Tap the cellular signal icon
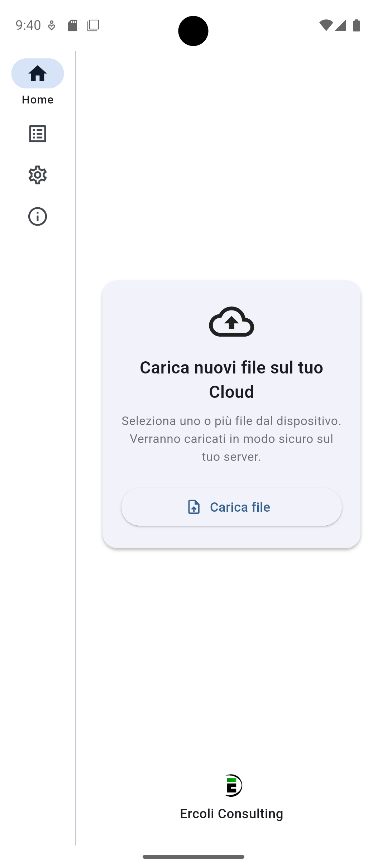The height and width of the screenshot is (868, 387). (340, 25)
